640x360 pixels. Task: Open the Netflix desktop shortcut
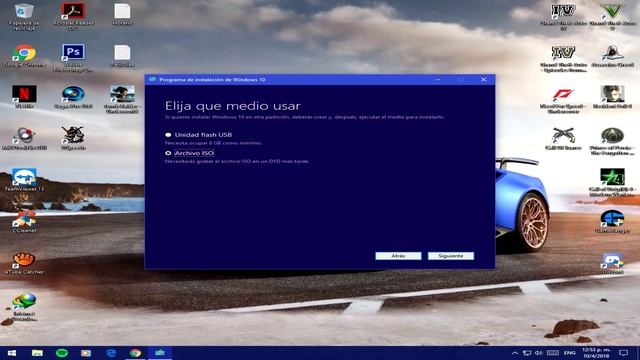pyautogui.click(x=24, y=97)
